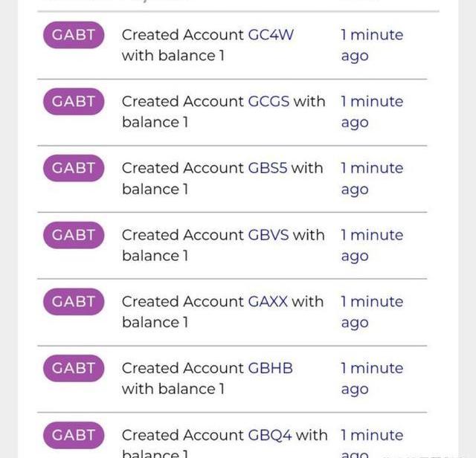476x458 pixels.
Task: Open the GC4W account link
Action: click(x=271, y=35)
